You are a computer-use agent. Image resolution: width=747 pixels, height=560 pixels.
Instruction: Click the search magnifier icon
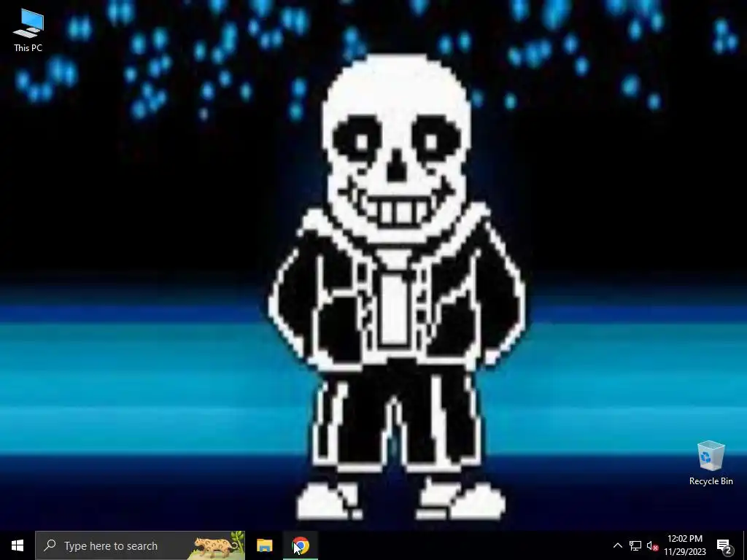pos(50,545)
